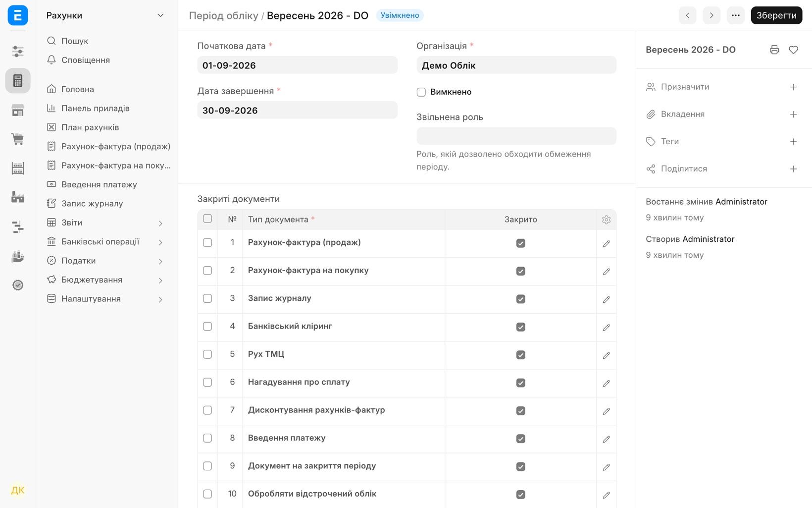Uncheck Закрито for Рух ТМЦ
Image resolution: width=812 pixels, height=508 pixels.
[x=520, y=355]
